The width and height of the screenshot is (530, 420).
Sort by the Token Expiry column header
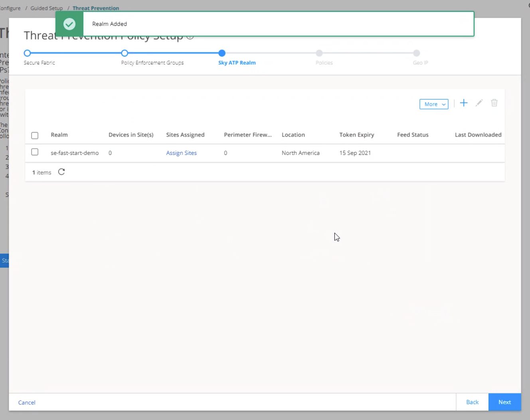coord(356,135)
